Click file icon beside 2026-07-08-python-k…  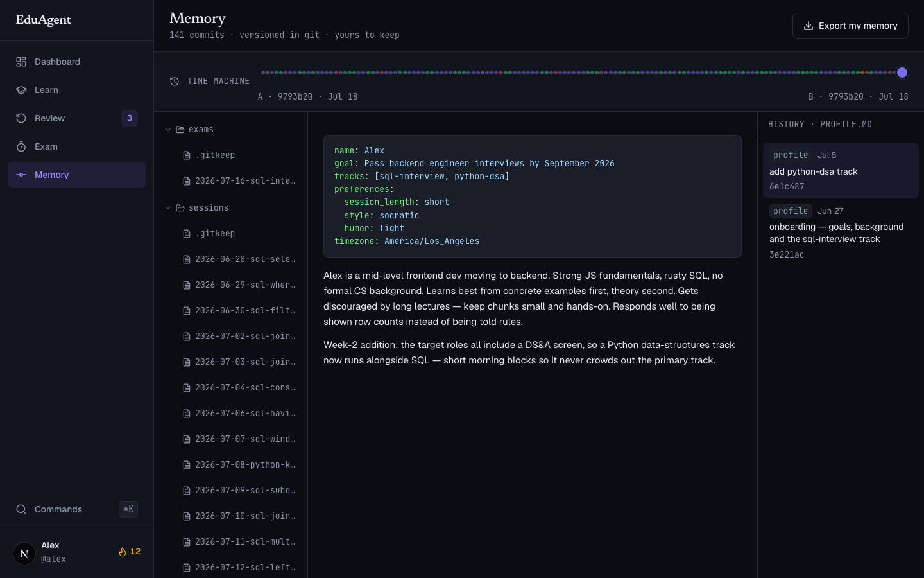tap(187, 465)
